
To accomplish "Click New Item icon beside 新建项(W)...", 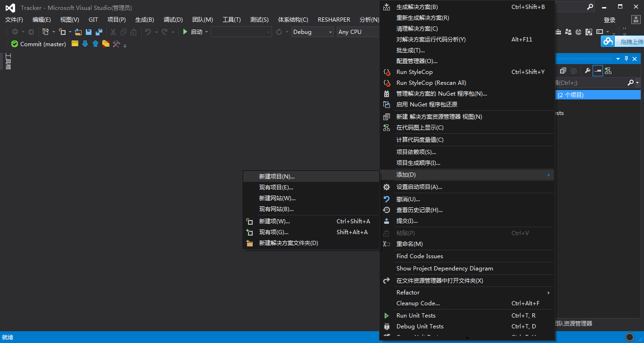I will click(x=250, y=221).
